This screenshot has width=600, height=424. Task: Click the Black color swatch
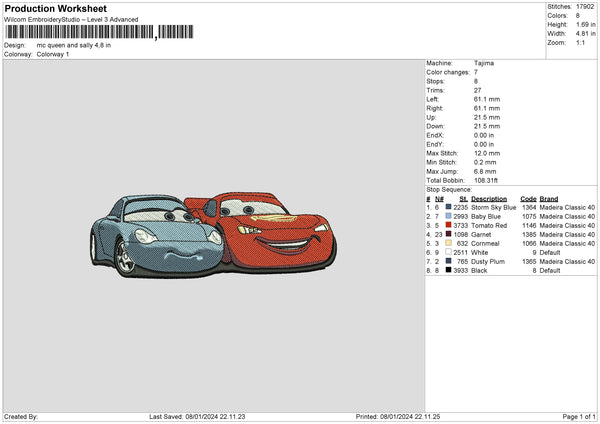coord(448,270)
